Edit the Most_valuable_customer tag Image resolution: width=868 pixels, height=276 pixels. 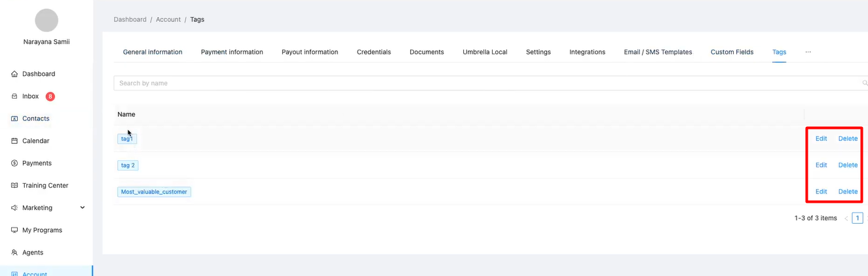pyautogui.click(x=821, y=192)
